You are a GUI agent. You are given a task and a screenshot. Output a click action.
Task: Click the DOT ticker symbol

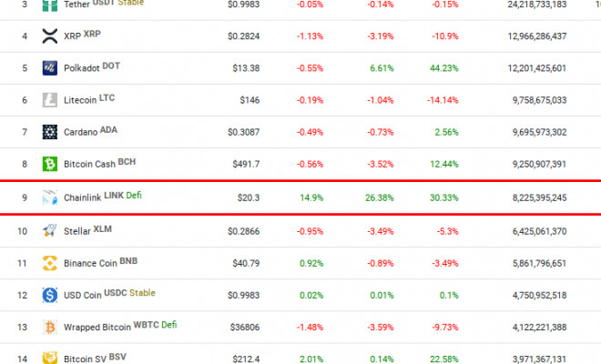click(x=111, y=66)
